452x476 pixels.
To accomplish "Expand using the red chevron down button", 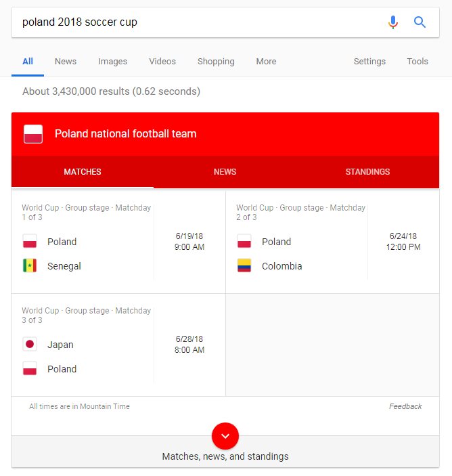I will pos(225,436).
